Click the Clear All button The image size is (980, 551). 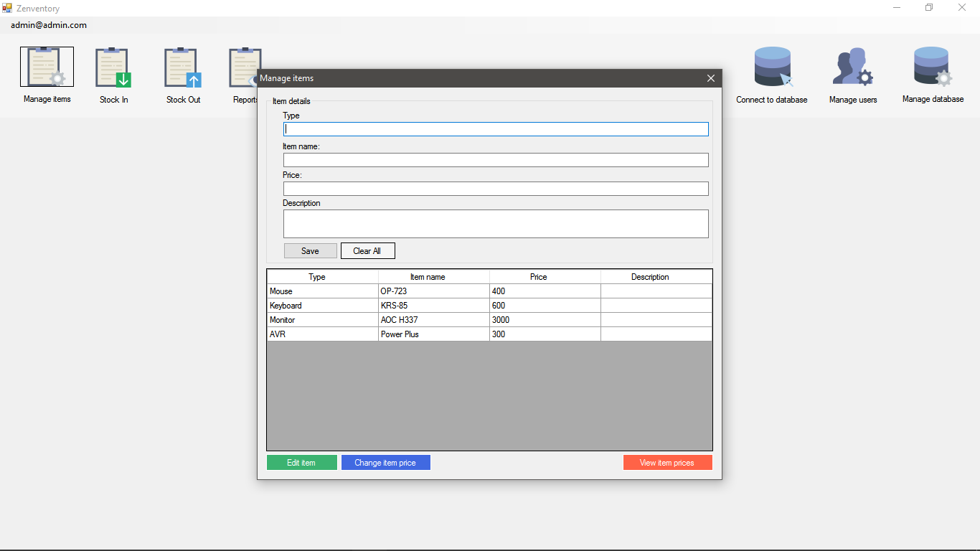pyautogui.click(x=367, y=251)
